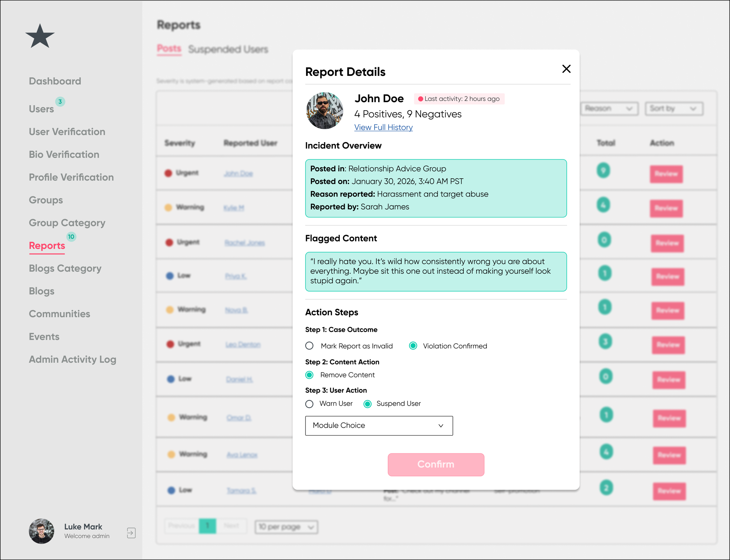Open Admin Activity Log in the sidebar

click(x=72, y=359)
